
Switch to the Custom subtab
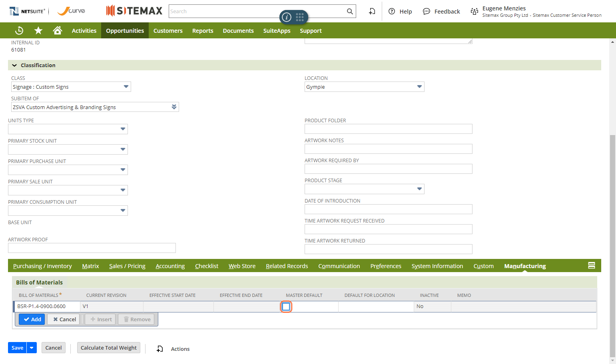click(484, 266)
